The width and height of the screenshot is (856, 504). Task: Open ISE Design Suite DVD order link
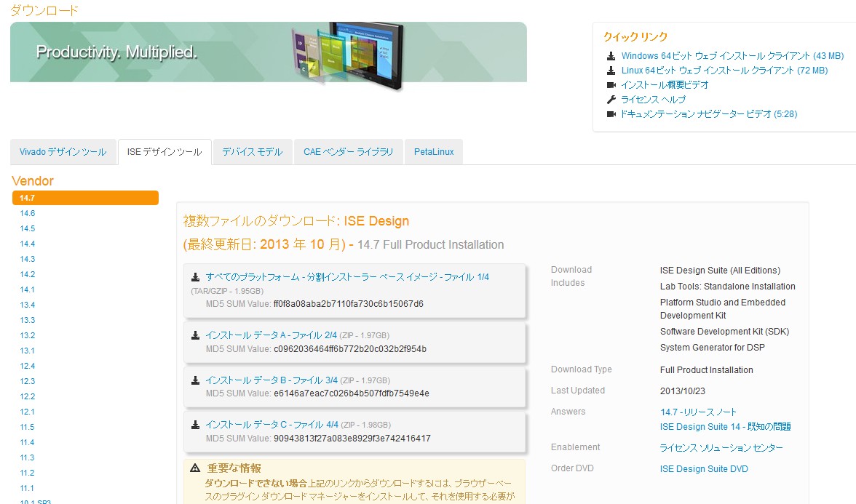(x=705, y=469)
